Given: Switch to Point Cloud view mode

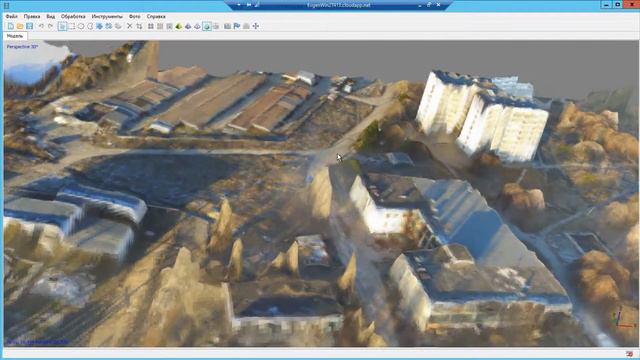Looking at the screenshot, I should pos(151,26).
